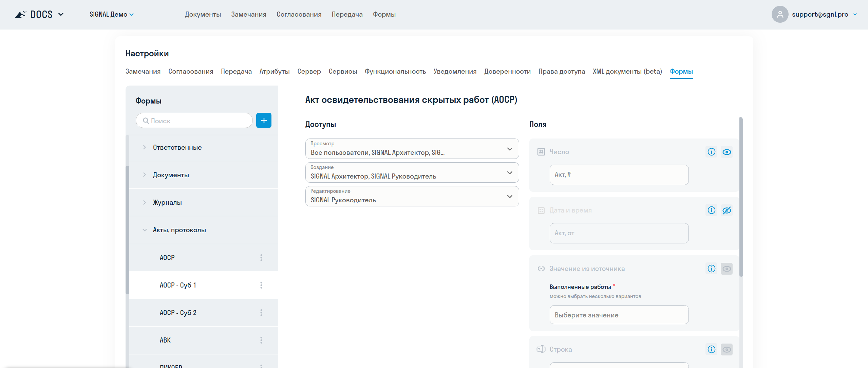The image size is (868, 368).
Task: Show info for Значение из источника
Action: pos(712,269)
